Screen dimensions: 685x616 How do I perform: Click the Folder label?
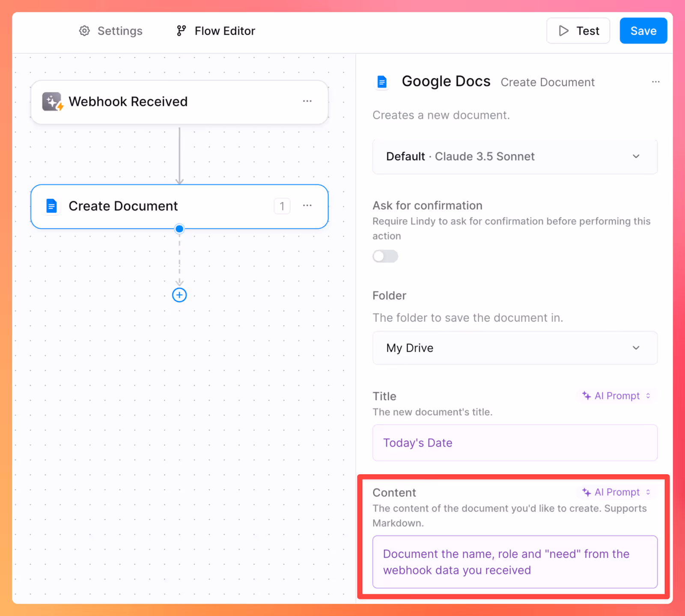click(389, 296)
